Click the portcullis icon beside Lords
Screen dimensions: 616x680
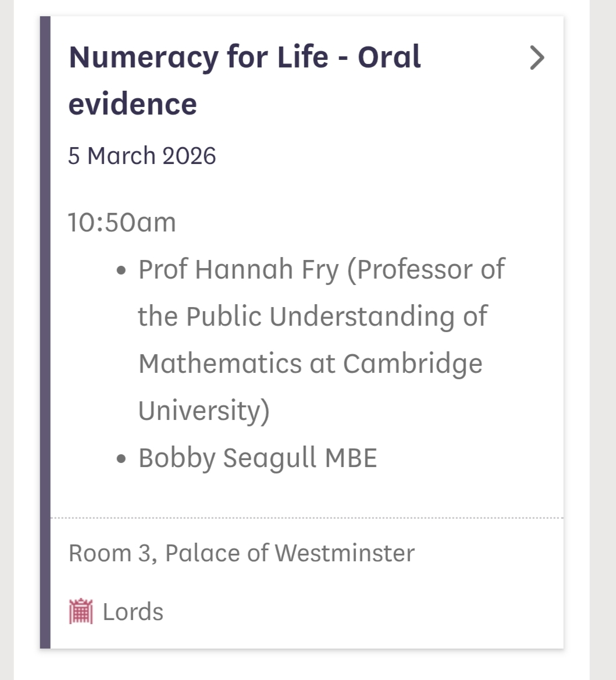pyautogui.click(x=81, y=611)
